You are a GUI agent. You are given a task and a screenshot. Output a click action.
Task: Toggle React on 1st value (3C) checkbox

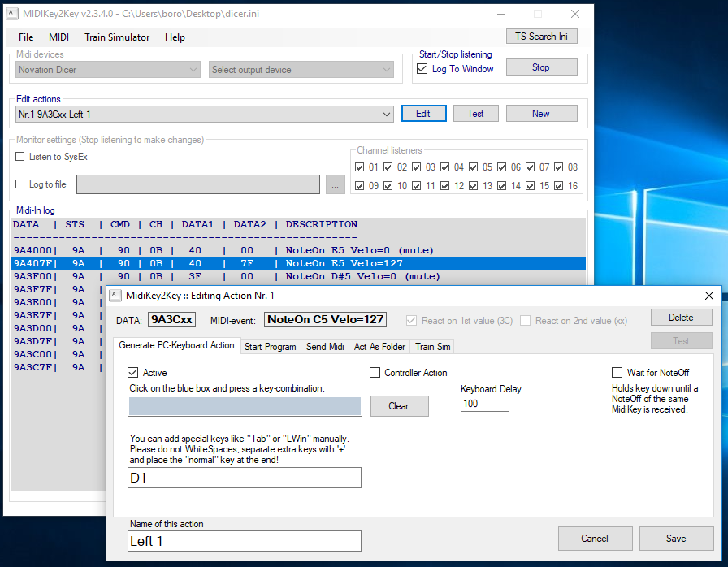pyautogui.click(x=411, y=321)
